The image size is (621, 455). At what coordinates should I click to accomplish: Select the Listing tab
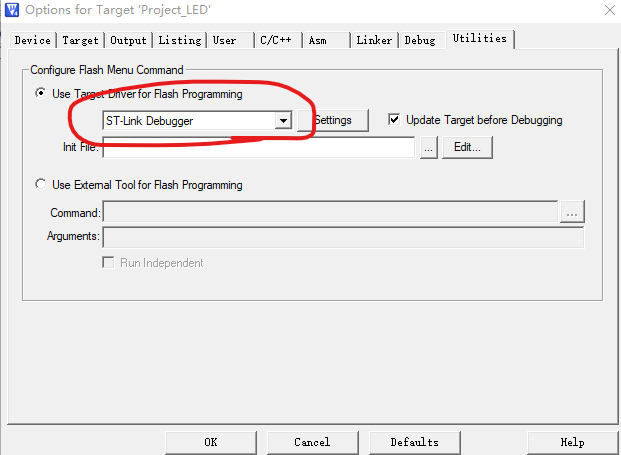[x=180, y=40]
